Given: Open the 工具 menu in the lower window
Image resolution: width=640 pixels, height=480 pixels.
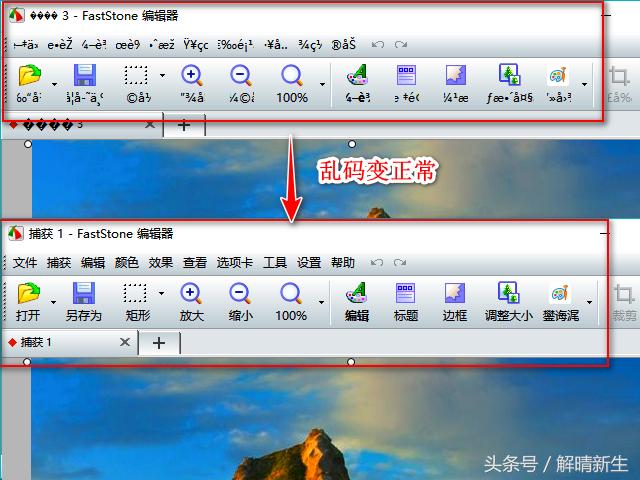Looking at the screenshot, I should point(275,262).
